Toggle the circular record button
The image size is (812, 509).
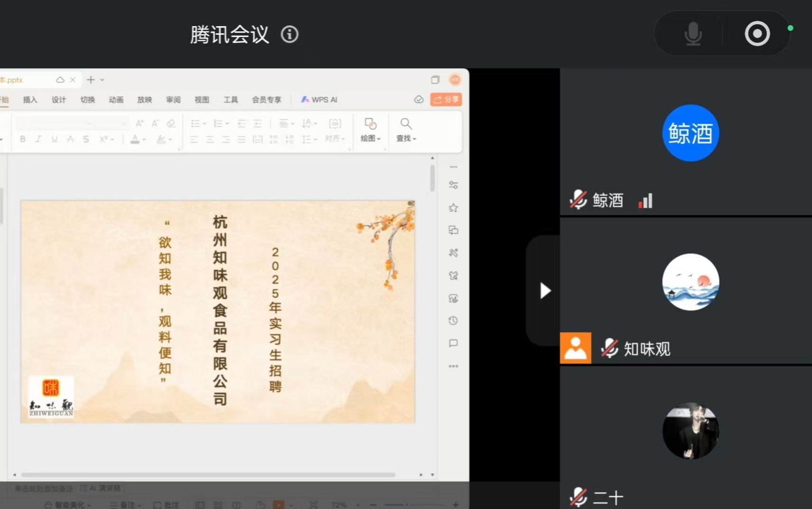[757, 34]
